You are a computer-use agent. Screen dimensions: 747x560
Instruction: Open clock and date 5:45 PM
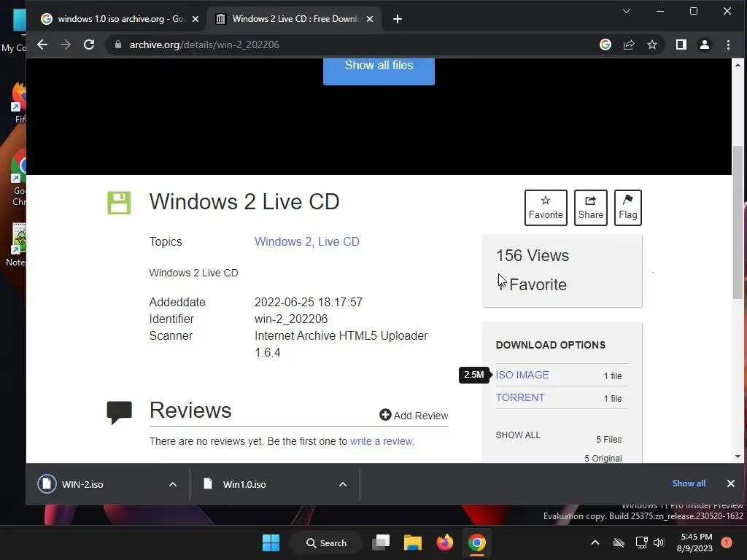[694, 542]
